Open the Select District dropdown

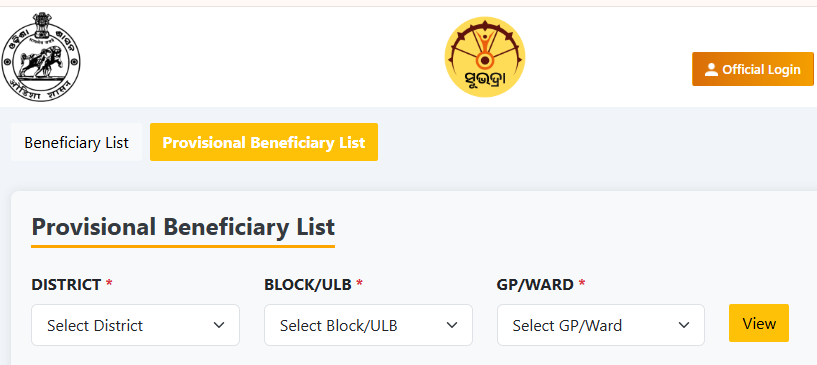135,325
